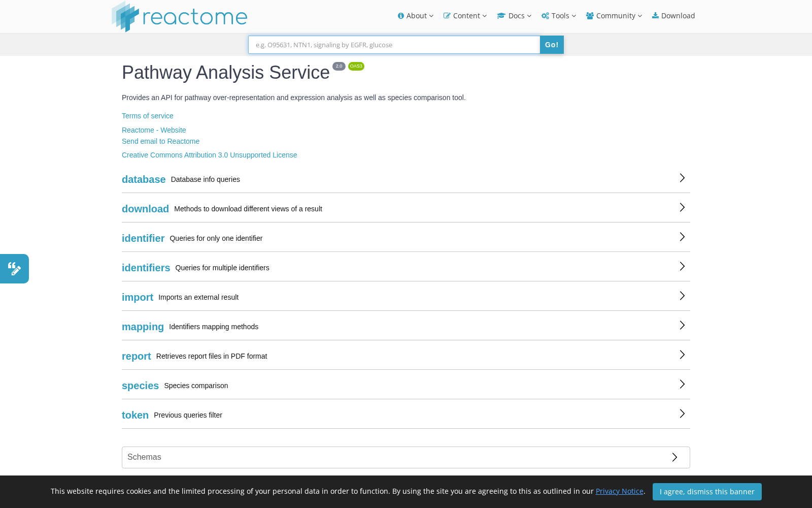Open the Community menu

point(614,16)
